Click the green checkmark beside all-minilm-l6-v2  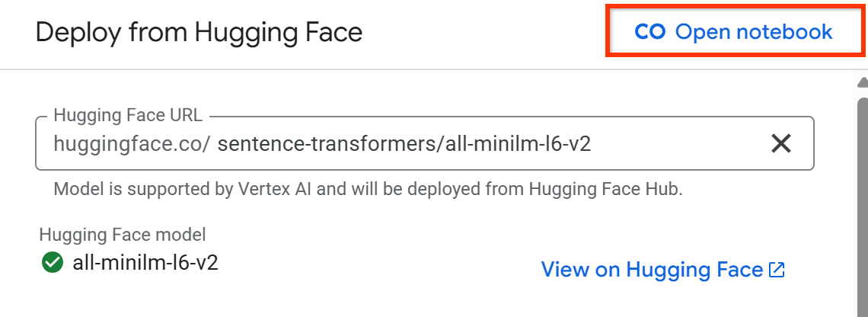(53, 264)
